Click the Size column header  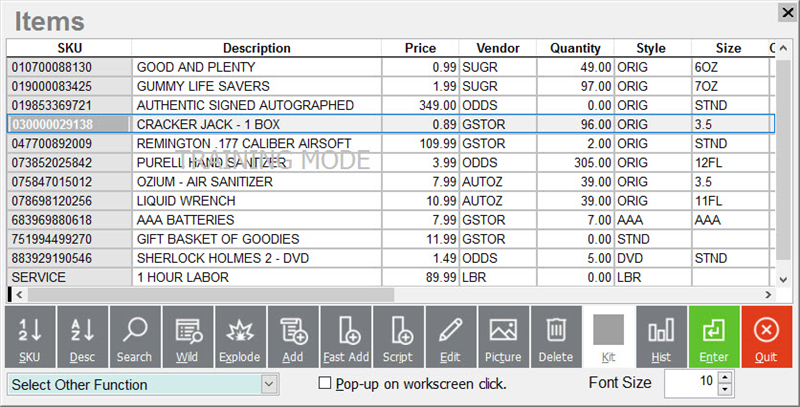coord(729,48)
